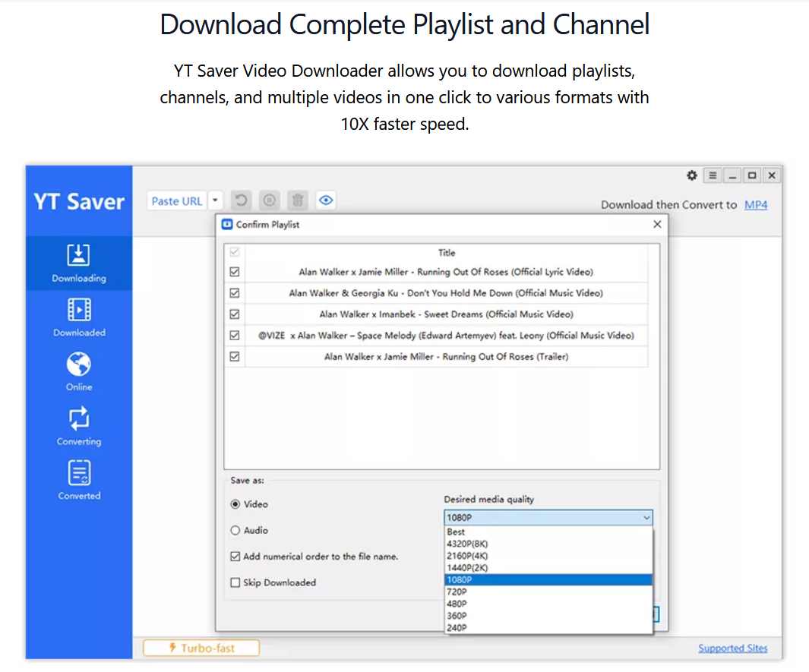809x672 pixels.
Task: Click the pause all toolbar icon
Action: coord(270,200)
